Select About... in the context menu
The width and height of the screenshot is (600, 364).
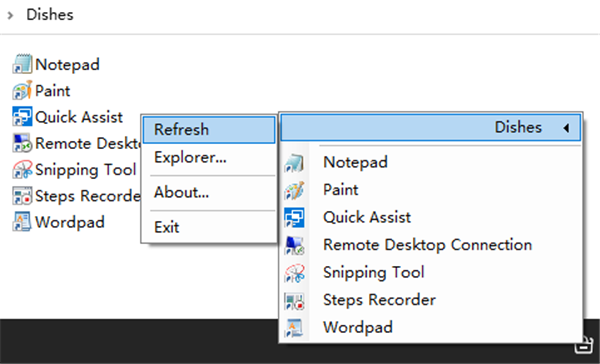(209, 192)
